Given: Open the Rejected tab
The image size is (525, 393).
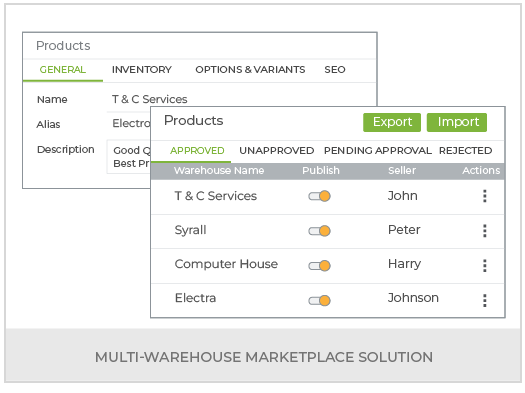Looking at the screenshot, I should [465, 151].
